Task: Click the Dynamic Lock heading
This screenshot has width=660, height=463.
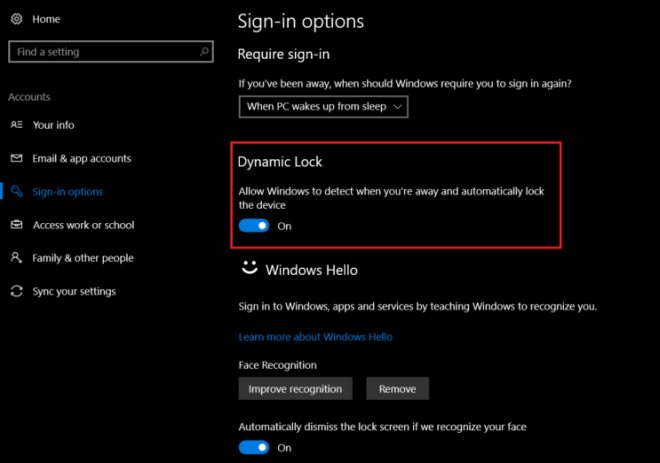Action: click(280, 162)
